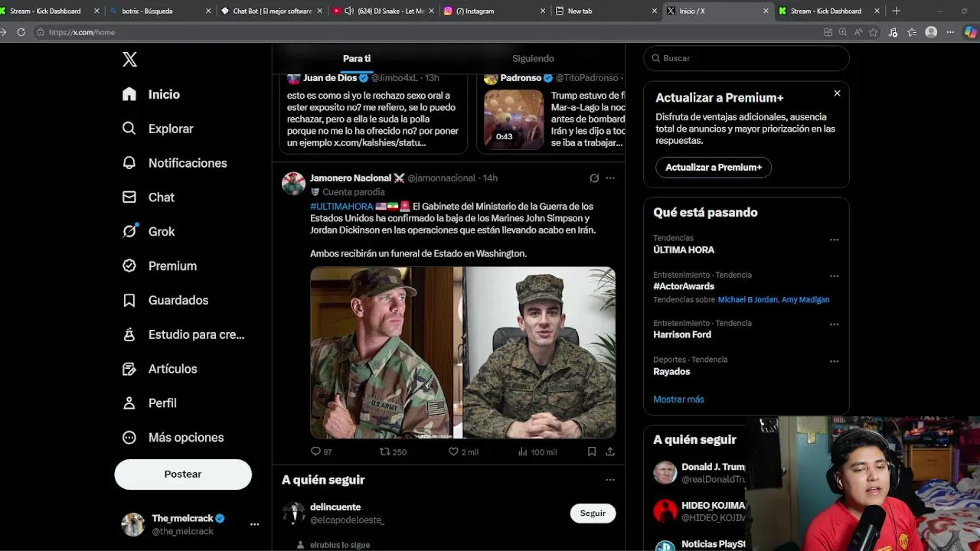
Task: Open the Amy Madigan trend link
Action: 805,300
